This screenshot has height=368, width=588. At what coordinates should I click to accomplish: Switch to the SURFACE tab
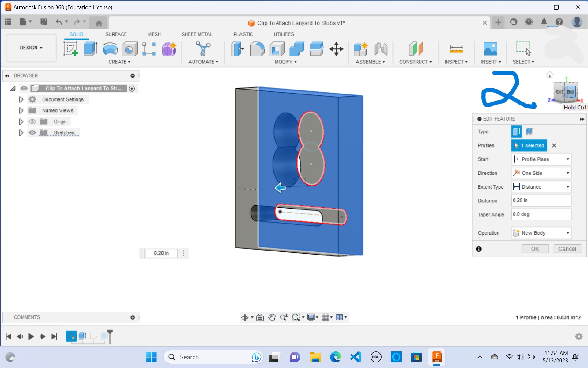tap(116, 34)
